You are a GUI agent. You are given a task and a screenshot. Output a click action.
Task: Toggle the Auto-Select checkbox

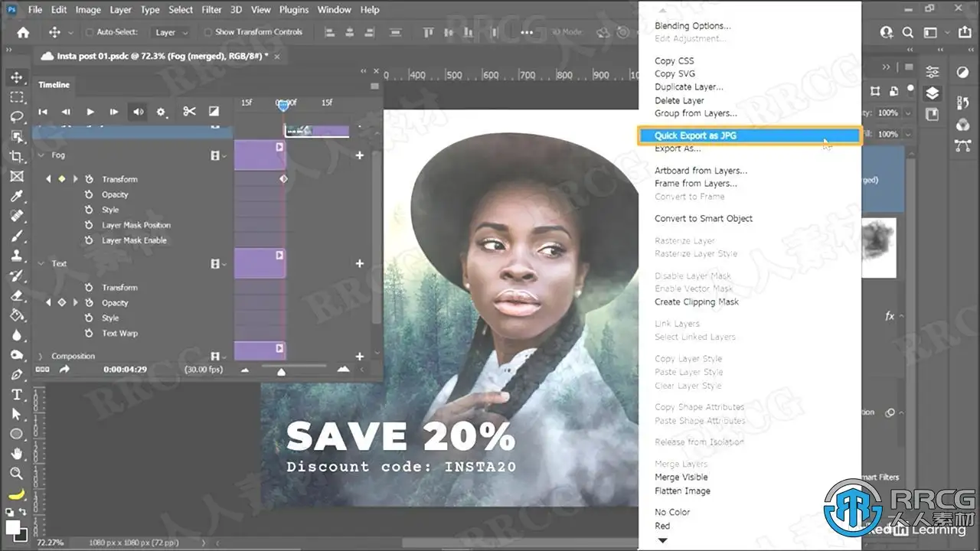pyautogui.click(x=90, y=32)
